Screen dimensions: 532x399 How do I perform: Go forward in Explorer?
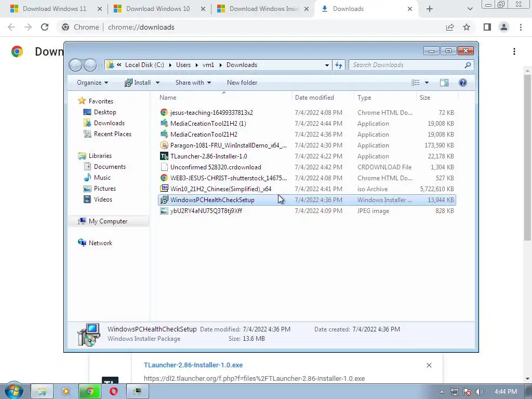90,65
